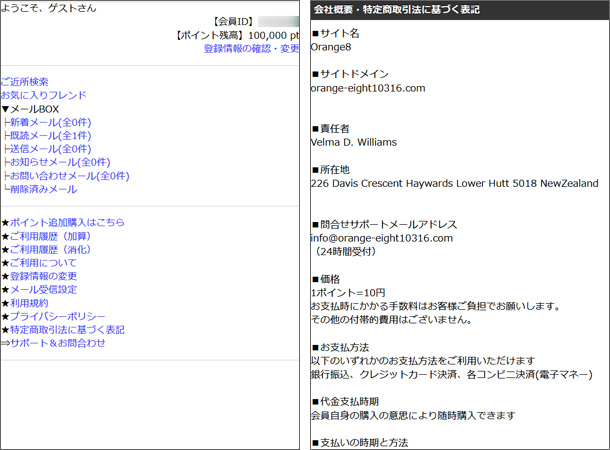Viewport: 610px width, 450px height.
Task: Open 既読メール(全1件) folder
Action: coord(50,135)
